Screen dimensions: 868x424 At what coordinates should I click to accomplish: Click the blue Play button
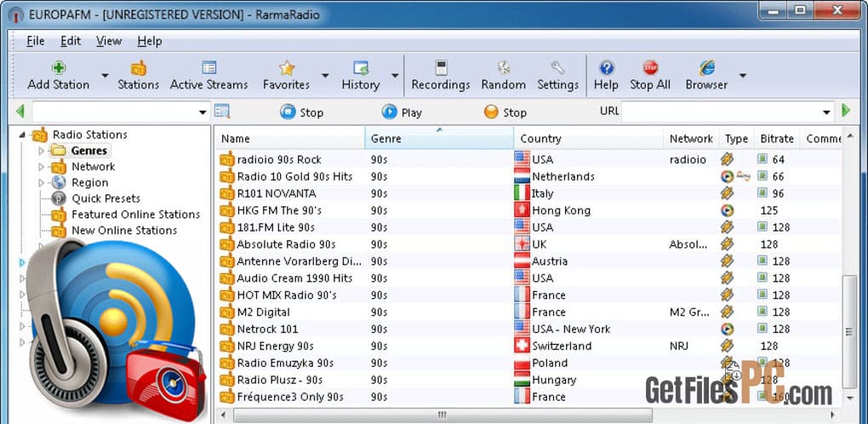(x=402, y=112)
